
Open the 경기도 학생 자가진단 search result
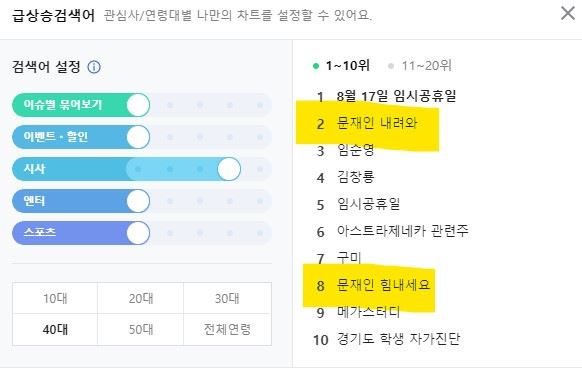pos(398,339)
